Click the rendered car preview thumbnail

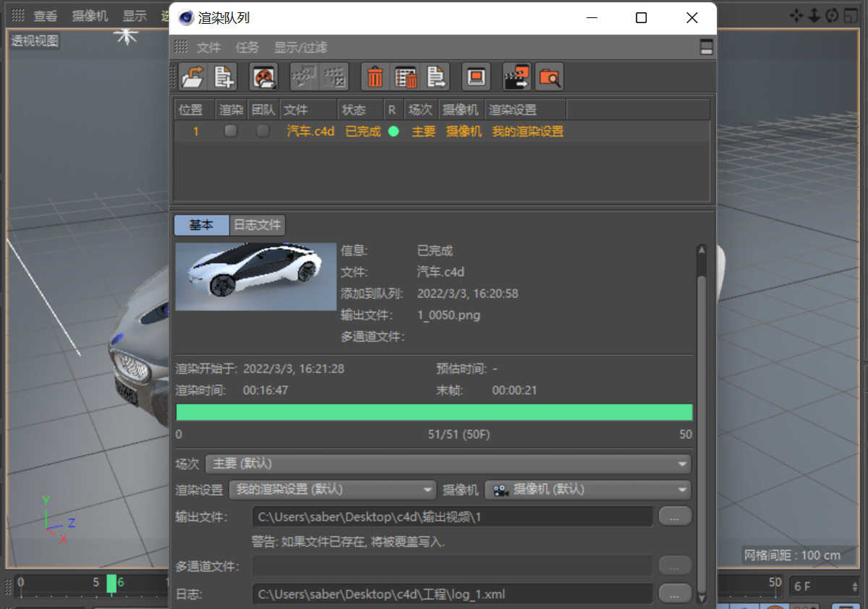coord(256,277)
